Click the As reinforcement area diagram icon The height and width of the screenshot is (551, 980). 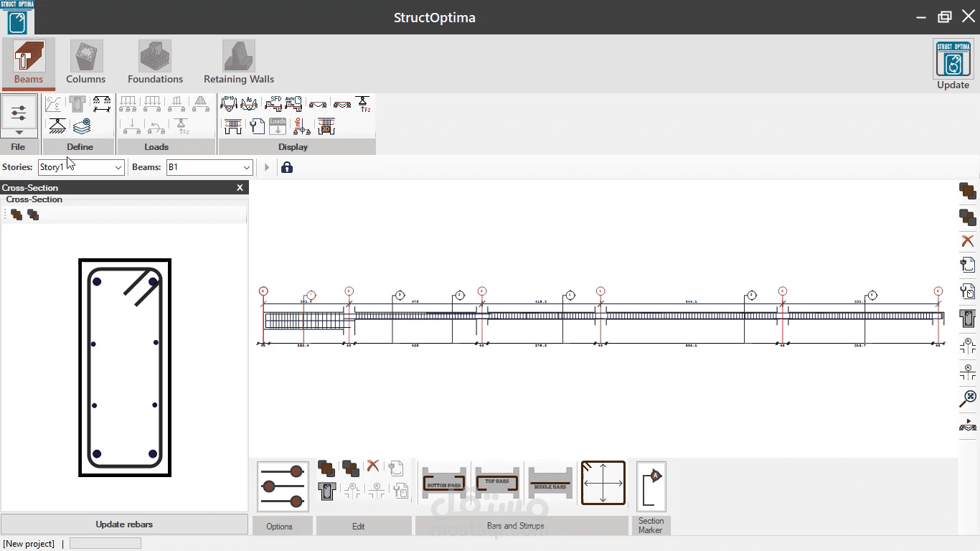click(249, 104)
